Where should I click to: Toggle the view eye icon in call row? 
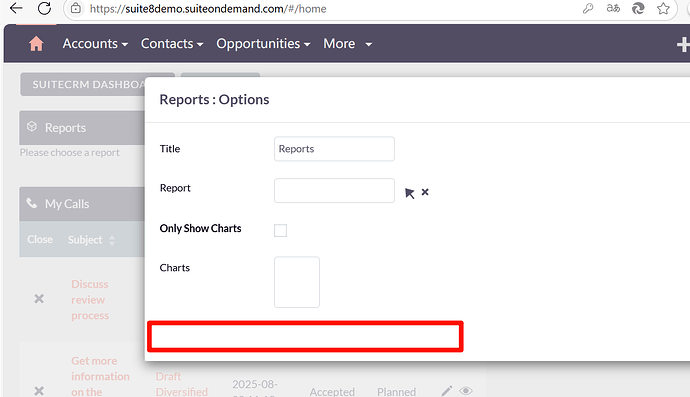(x=466, y=390)
